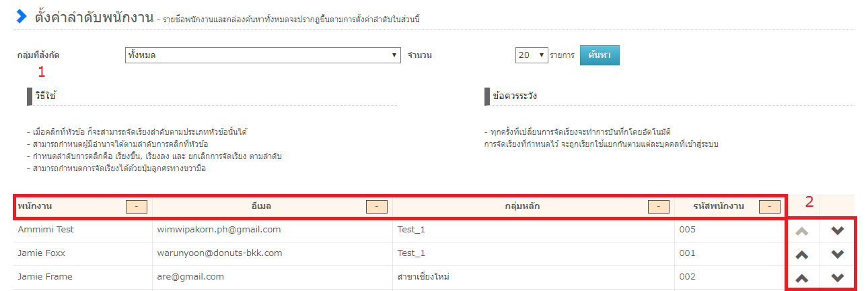868x291 pixels.
Task: Toggle sort button in กลุ่มหลัก column header
Action: click(658, 207)
